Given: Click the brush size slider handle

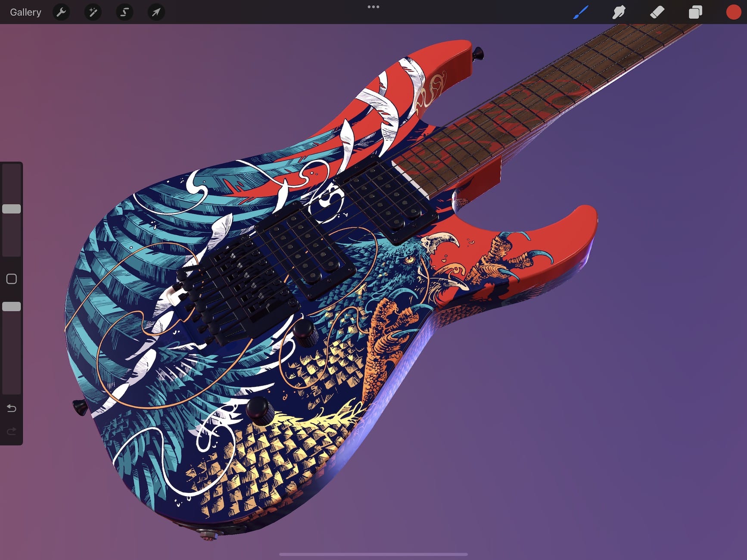Looking at the screenshot, I should click(12, 209).
